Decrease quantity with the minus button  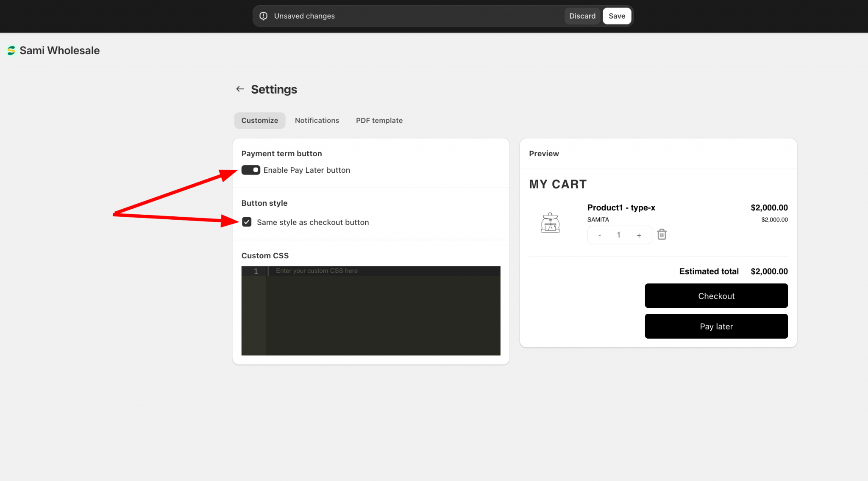[x=599, y=235]
